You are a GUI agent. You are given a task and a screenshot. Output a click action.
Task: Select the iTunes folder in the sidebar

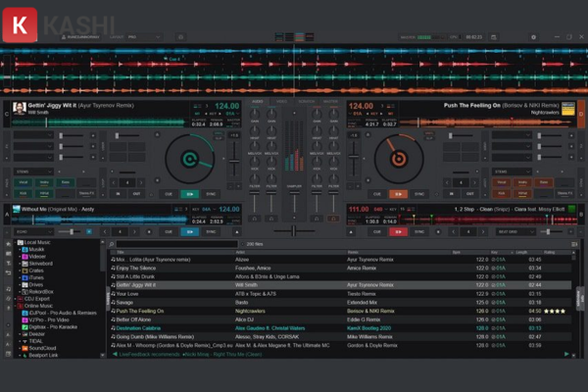pyautogui.click(x=36, y=277)
